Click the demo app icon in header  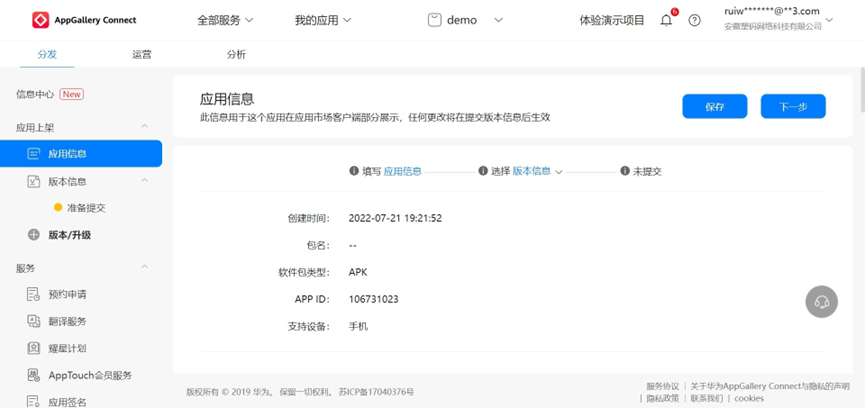(x=435, y=20)
